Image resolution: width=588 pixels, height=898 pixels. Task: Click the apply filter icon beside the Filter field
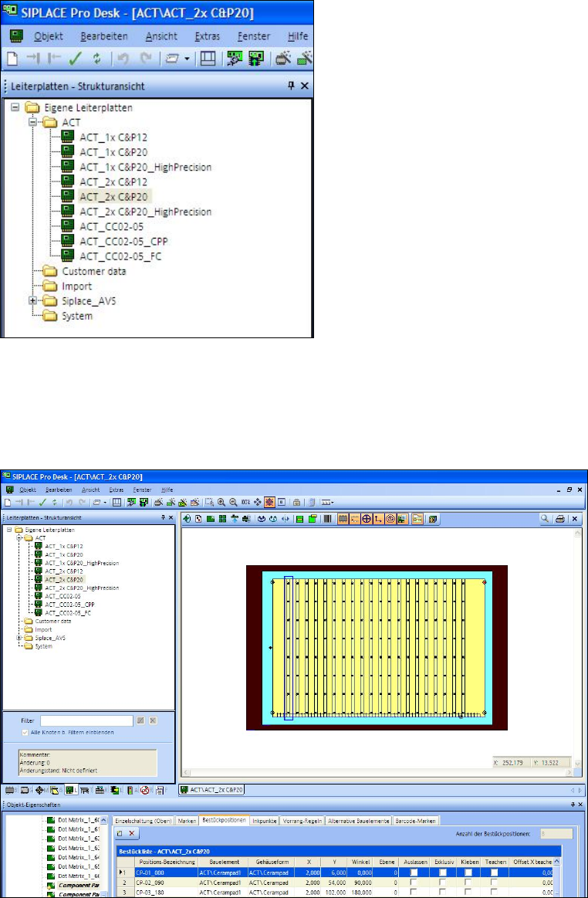[141, 720]
